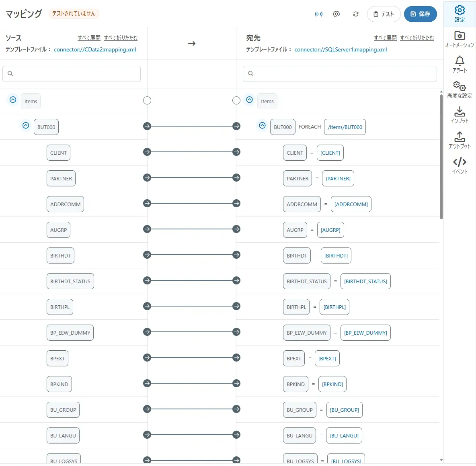
Task: Collapse the source Items root node
Action: pyautogui.click(x=13, y=100)
